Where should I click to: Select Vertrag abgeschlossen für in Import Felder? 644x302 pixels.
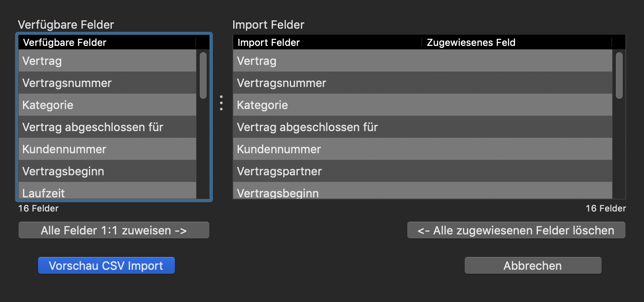[x=422, y=127]
